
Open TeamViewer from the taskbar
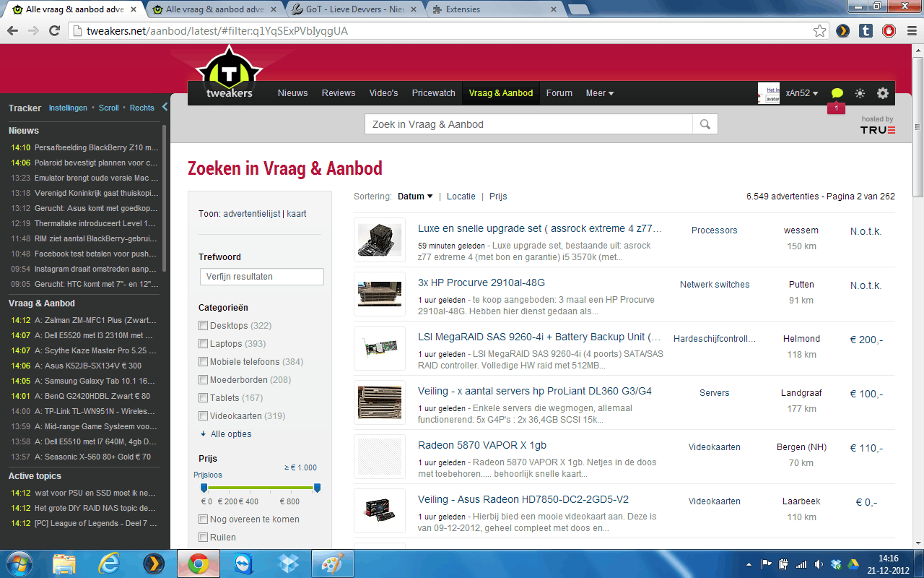click(x=244, y=563)
